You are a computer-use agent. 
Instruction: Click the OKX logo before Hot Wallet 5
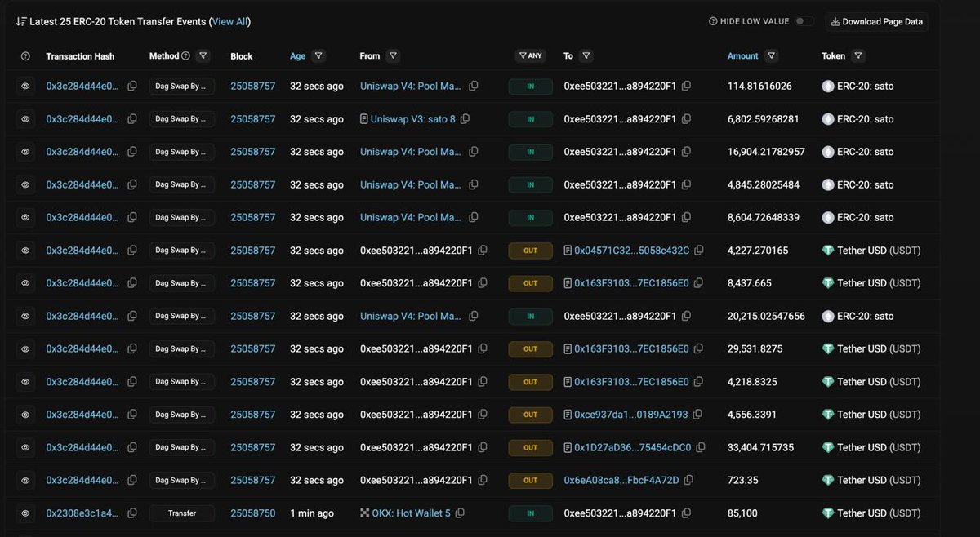tap(365, 513)
